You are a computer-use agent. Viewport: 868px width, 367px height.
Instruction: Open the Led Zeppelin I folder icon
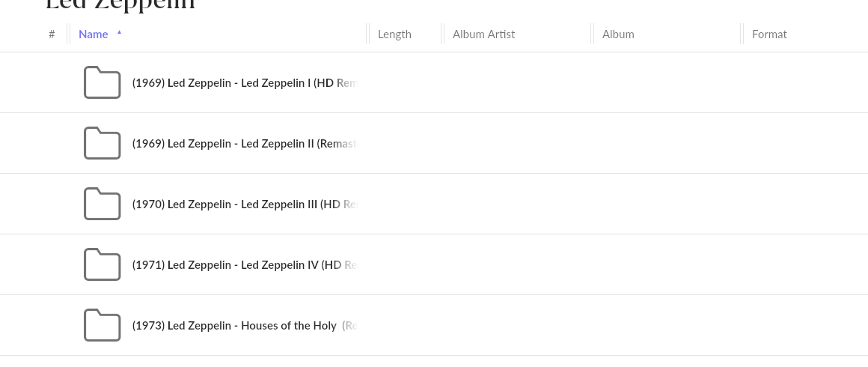coord(102,82)
